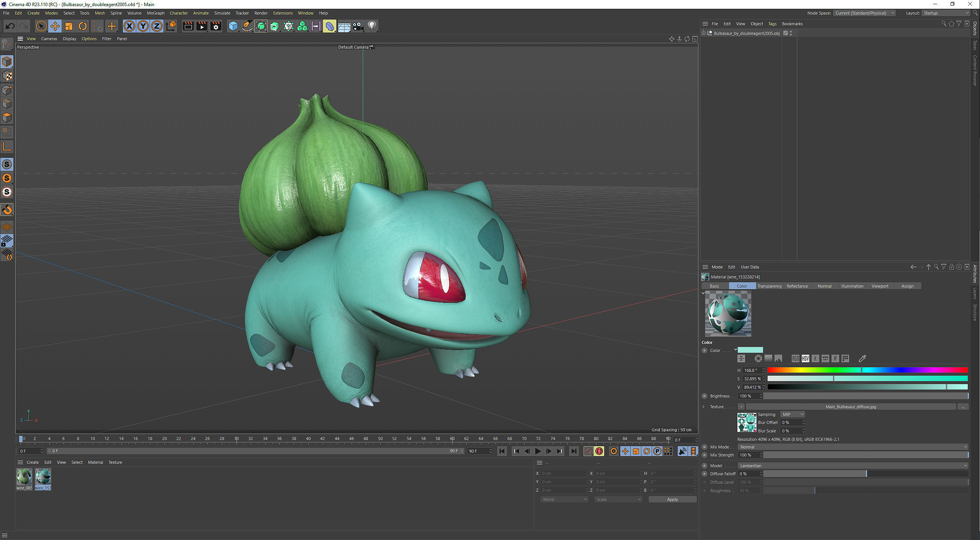Pick color with the eyedropper

pos(862,358)
